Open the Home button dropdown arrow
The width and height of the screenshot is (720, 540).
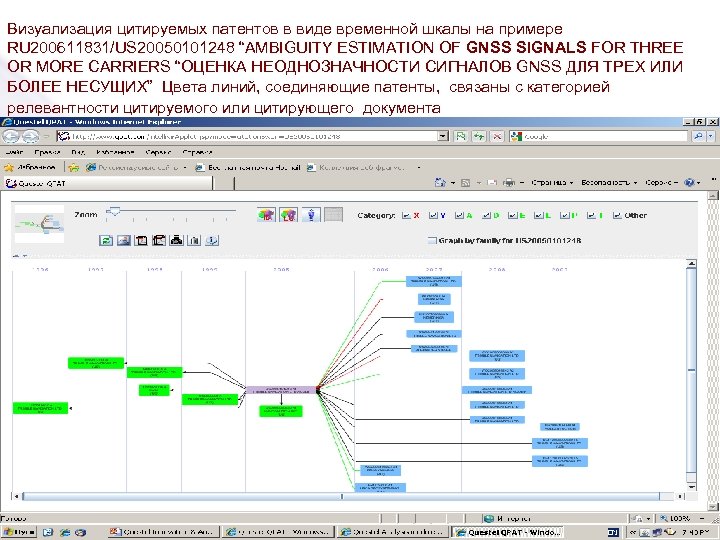coord(453,183)
